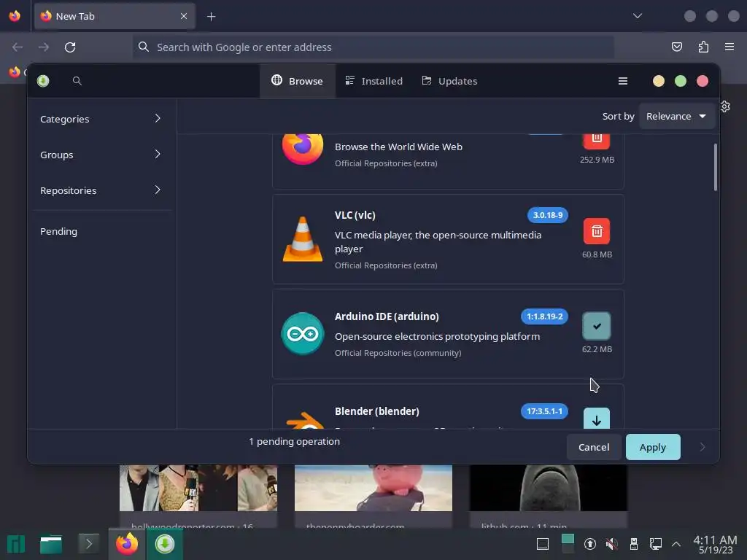Open the clock showing 4:11 AM
Image resolution: width=747 pixels, height=560 pixels.
click(715, 544)
